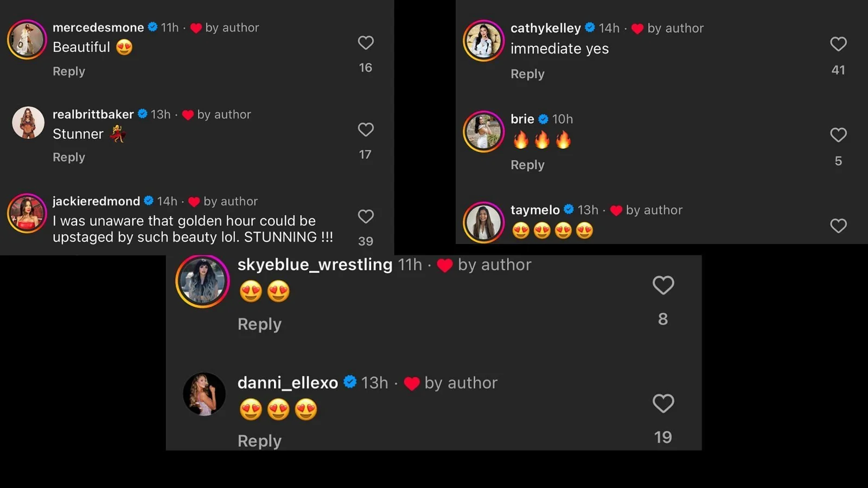
Task: Like jackieredmond's golden hour comment
Action: [x=366, y=216]
